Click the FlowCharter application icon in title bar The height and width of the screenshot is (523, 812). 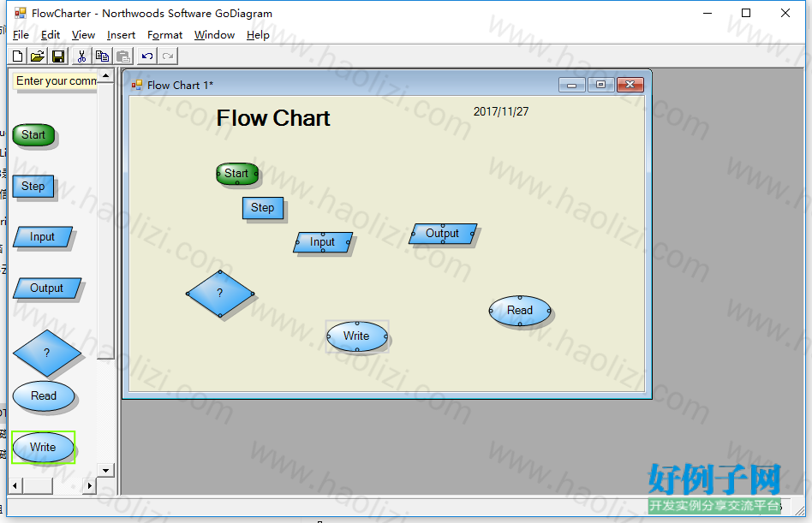[21, 13]
